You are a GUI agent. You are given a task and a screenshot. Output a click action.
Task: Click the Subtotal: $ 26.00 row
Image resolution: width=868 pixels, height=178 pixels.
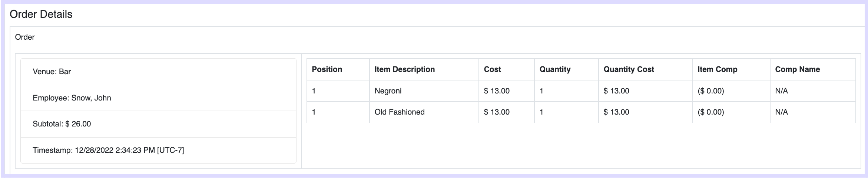(x=158, y=124)
